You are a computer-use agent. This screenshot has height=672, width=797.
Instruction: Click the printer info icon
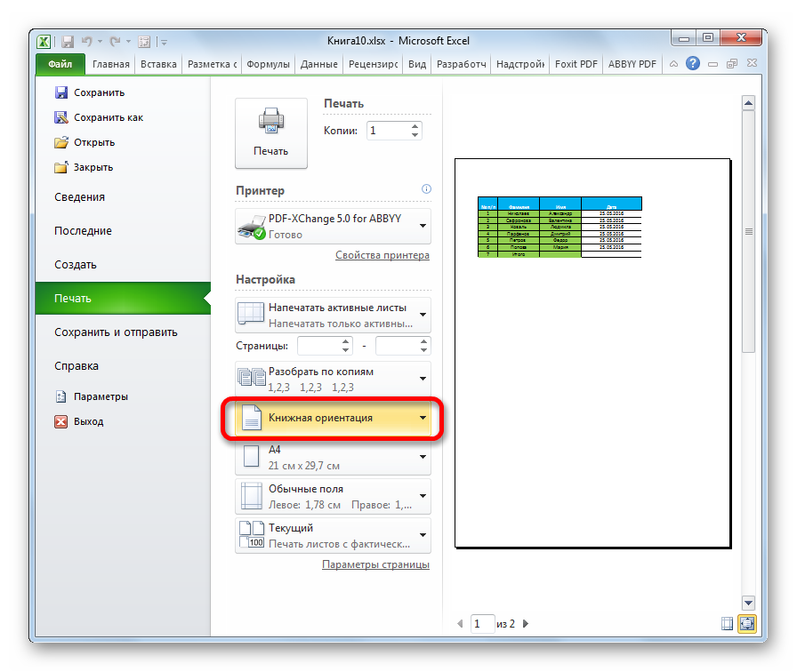point(426,189)
